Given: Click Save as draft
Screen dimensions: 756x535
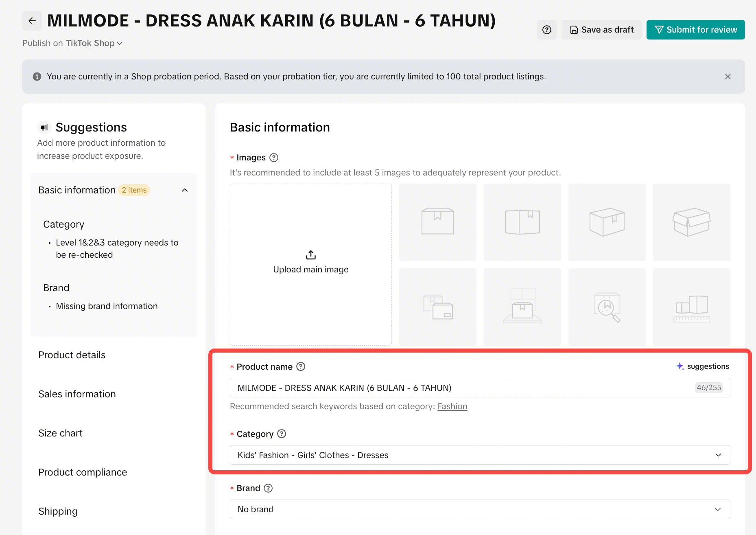Looking at the screenshot, I should click(601, 30).
